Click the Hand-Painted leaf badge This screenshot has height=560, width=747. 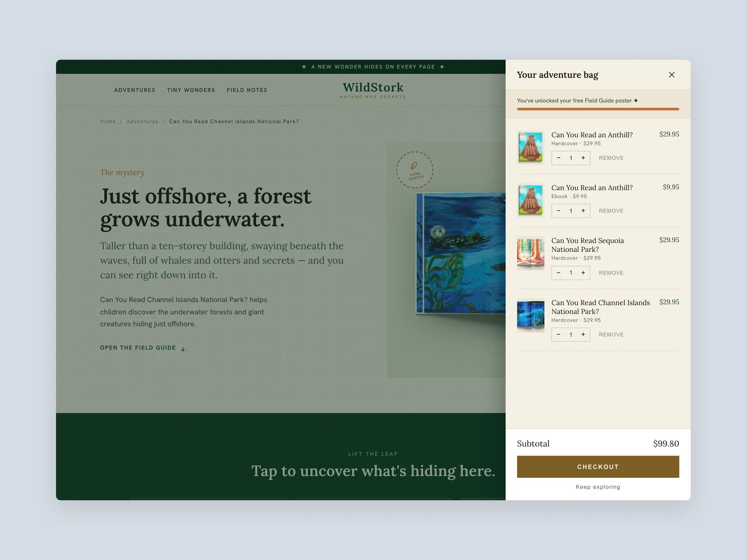point(415,170)
